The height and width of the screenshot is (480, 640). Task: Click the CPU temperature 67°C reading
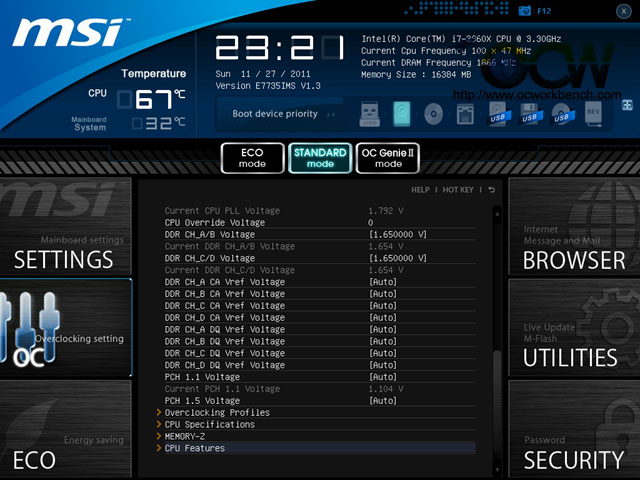pos(152,99)
